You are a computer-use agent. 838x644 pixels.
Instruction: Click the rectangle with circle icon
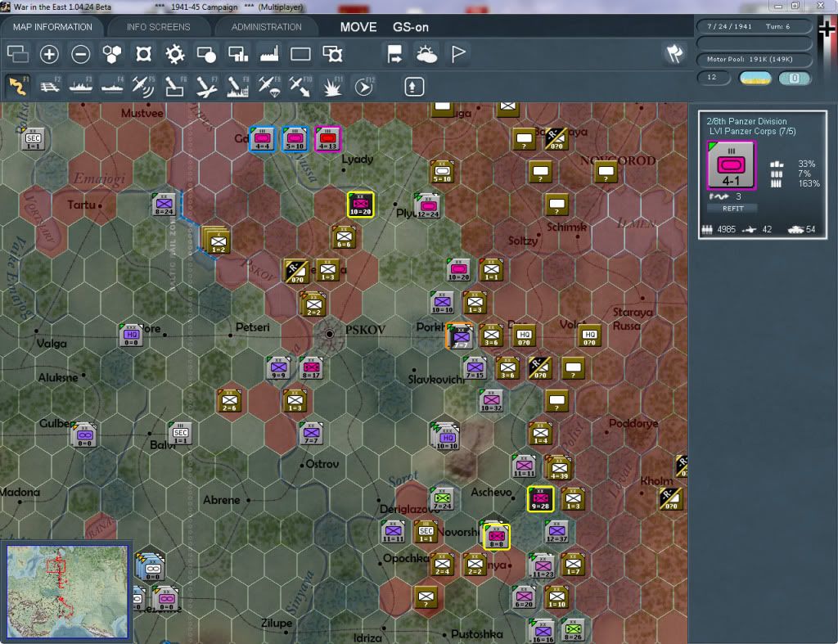click(206, 54)
